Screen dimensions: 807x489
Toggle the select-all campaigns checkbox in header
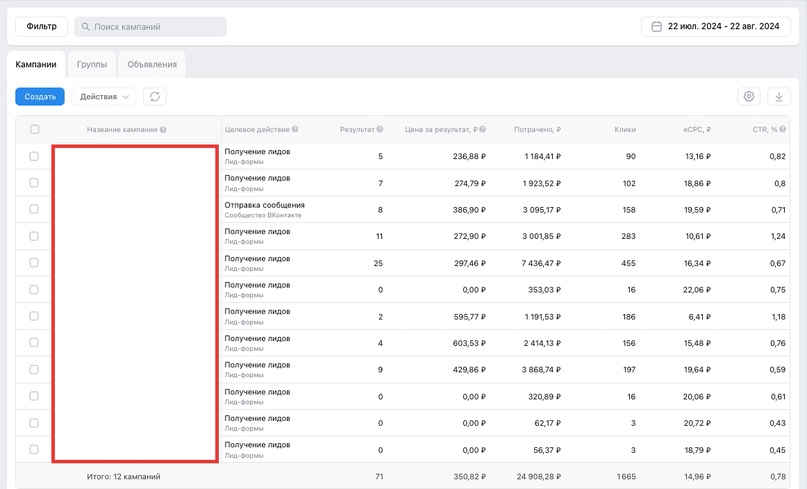(x=34, y=129)
